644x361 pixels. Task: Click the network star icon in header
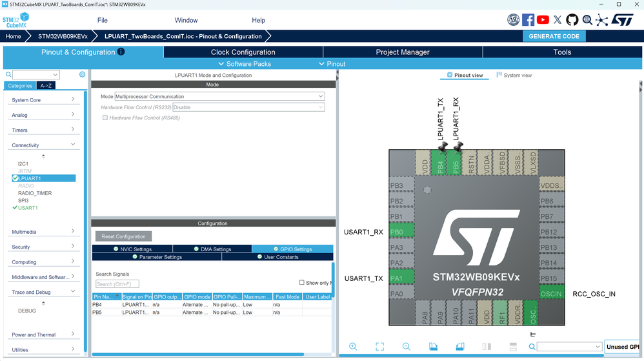[x=602, y=20]
